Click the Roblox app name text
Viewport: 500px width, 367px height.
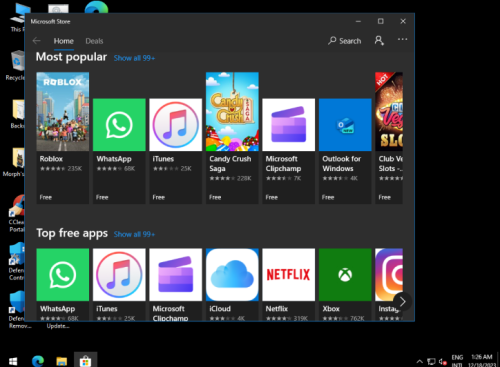point(51,159)
